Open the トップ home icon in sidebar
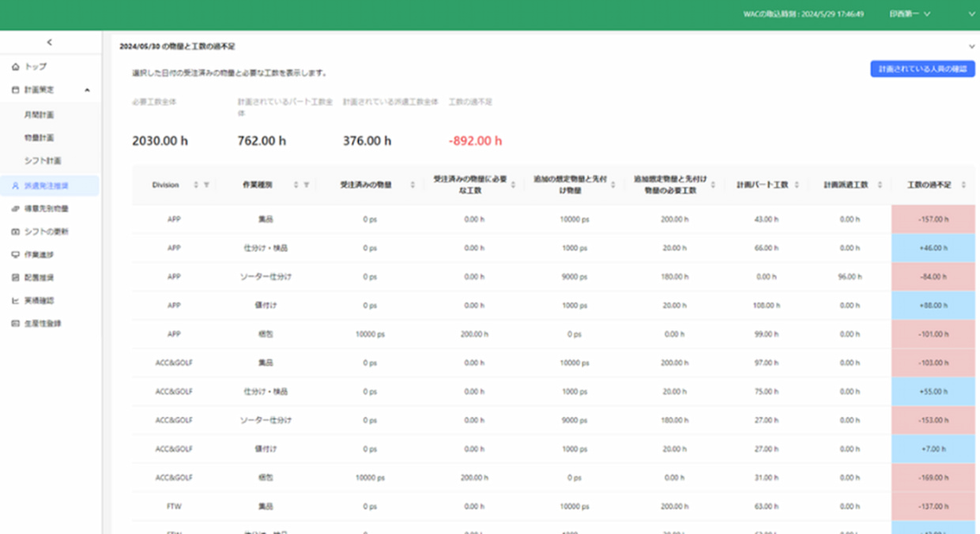 coord(15,66)
